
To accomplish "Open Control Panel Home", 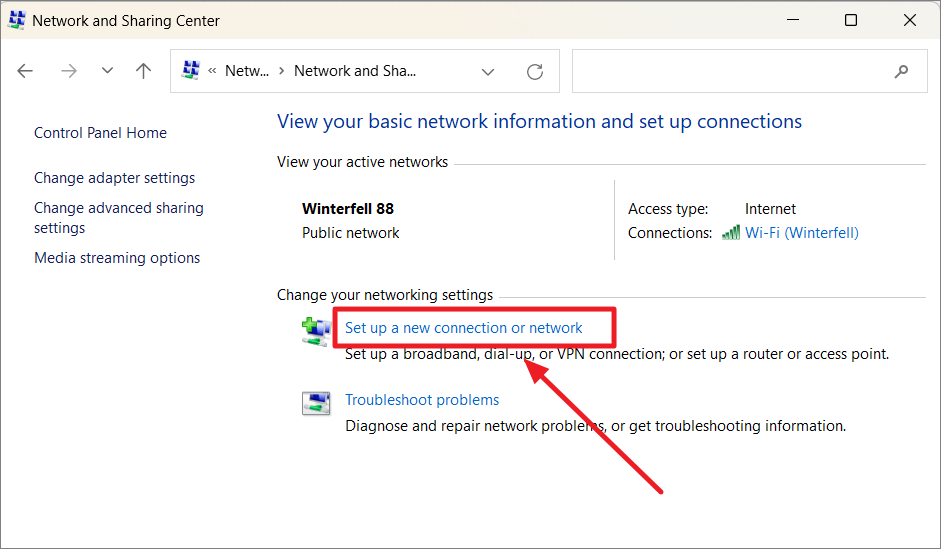I will [x=100, y=133].
